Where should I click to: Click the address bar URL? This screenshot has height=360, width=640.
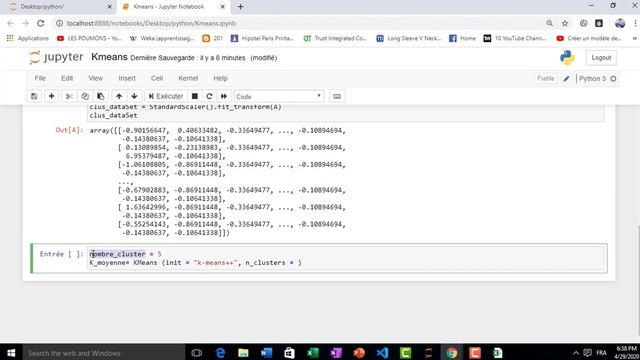coord(152,23)
